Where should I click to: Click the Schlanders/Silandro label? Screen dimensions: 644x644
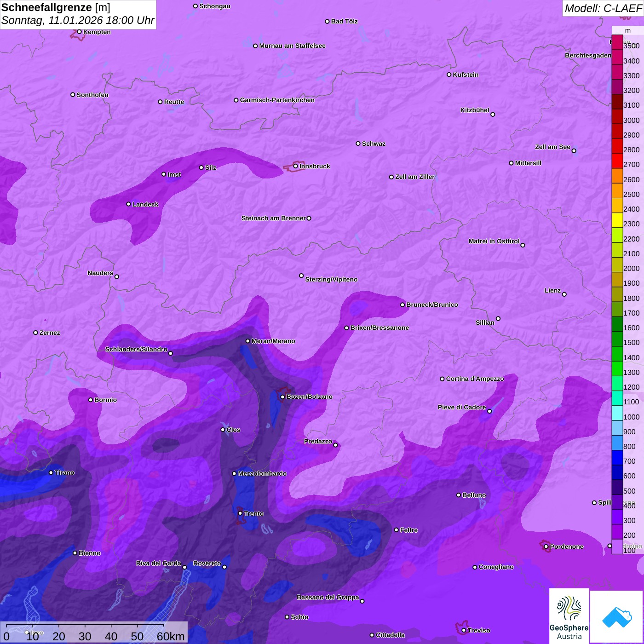(x=136, y=349)
